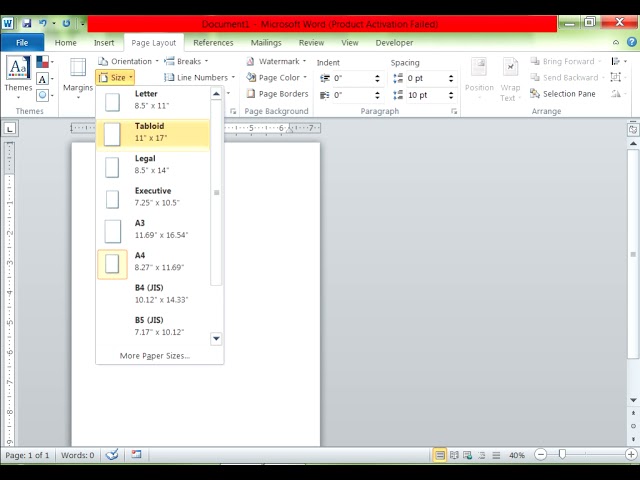640x480 pixels.
Task: Select Executive 7.25" x 10.5" paper size
Action: [x=153, y=199]
